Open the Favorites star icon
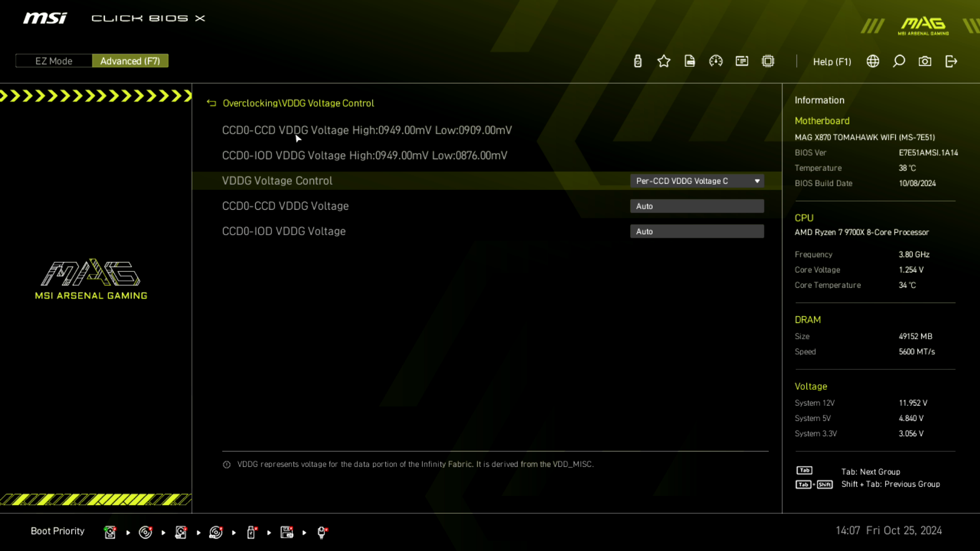980x551 pixels. (664, 61)
